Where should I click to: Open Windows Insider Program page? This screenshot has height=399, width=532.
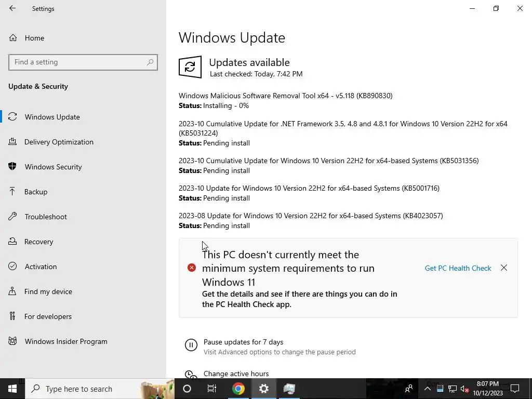point(66,341)
